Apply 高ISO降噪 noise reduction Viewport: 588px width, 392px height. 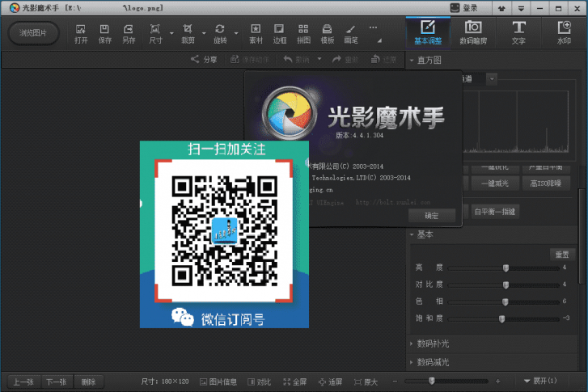pyautogui.click(x=546, y=183)
